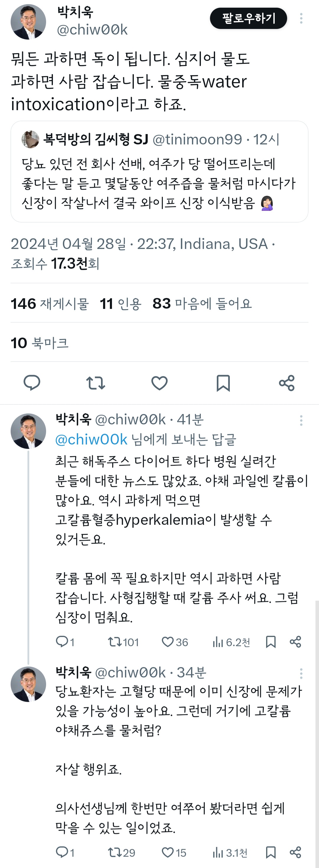Bookmark the main tweet
The image size is (319, 868).
click(x=224, y=383)
